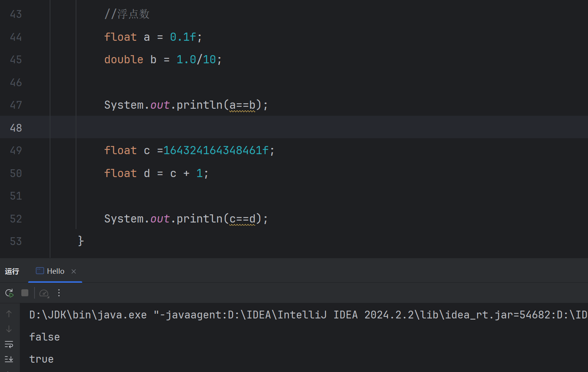Click the a==b warning expression
The height and width of the screenshot is (372, 588).
242,105
